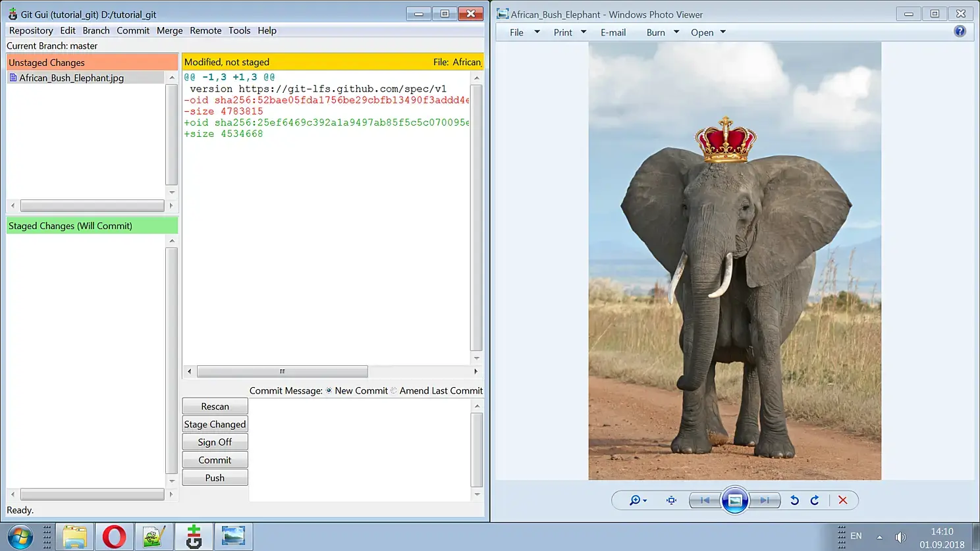Click the diff hunk header line
This screenshot has height=551, width=980.
pos(230,77)
